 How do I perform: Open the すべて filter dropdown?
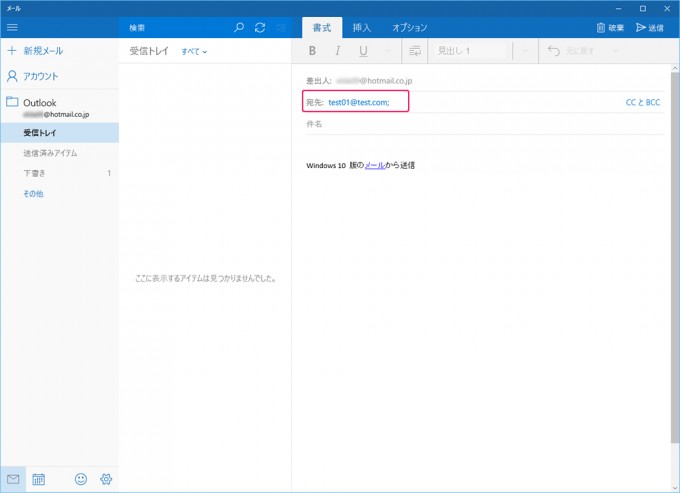(194, 51)
